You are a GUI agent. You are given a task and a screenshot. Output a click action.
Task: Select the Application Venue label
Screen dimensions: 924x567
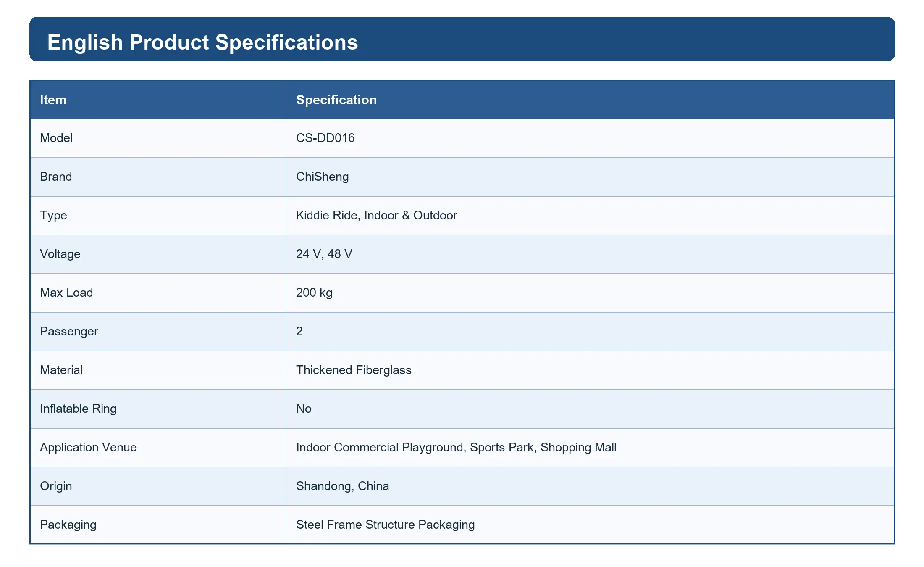tap(88, 448)
